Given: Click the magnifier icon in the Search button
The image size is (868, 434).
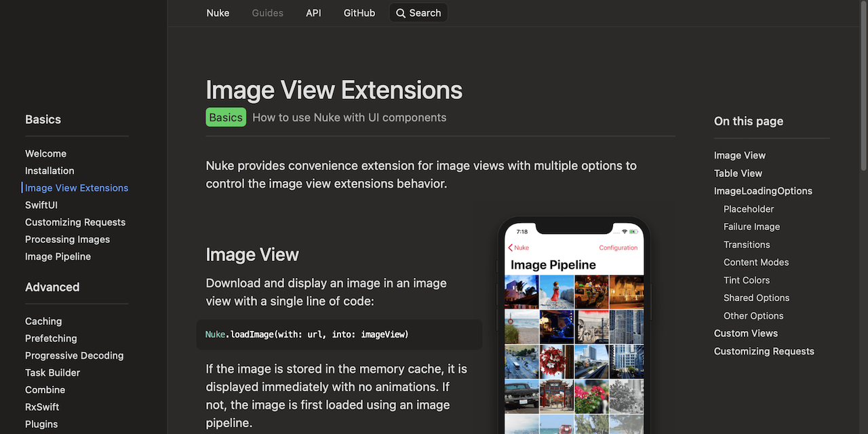Looking at the screenshot, I should 401,13.
